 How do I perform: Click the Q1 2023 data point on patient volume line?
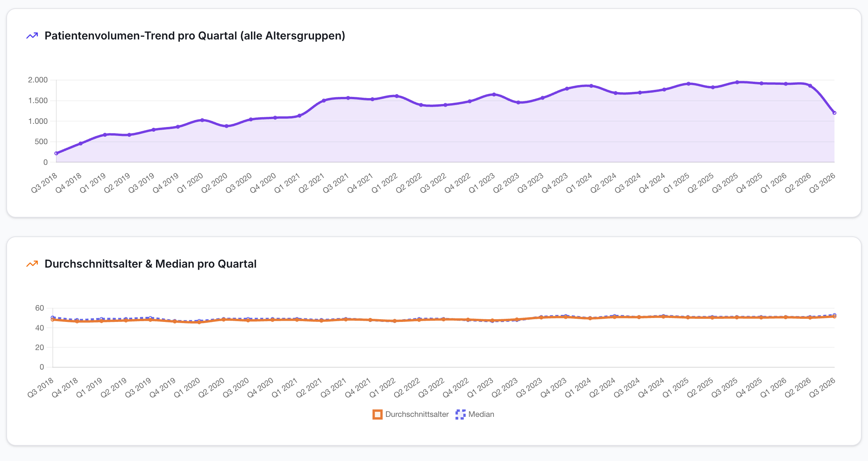494,95
